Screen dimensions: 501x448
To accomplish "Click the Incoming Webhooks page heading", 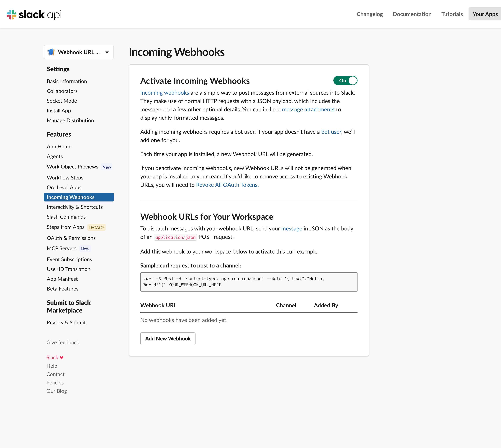I will coord(177,52).
